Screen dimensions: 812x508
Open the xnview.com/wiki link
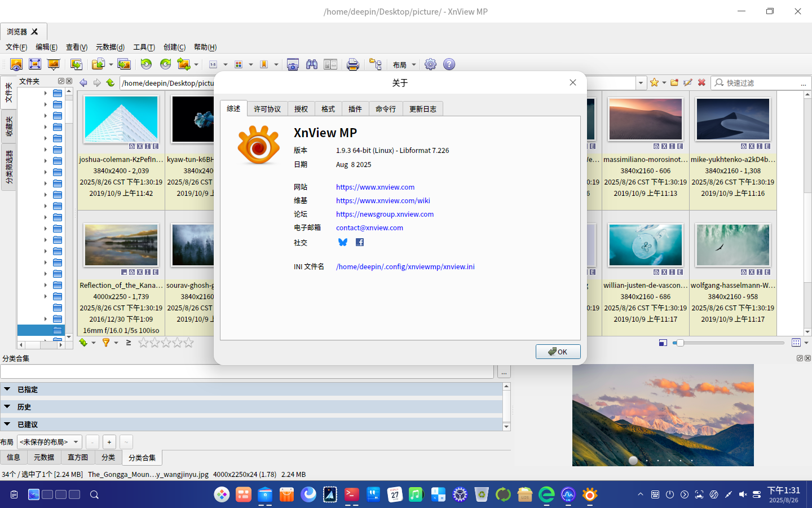(x=383, y=200)
